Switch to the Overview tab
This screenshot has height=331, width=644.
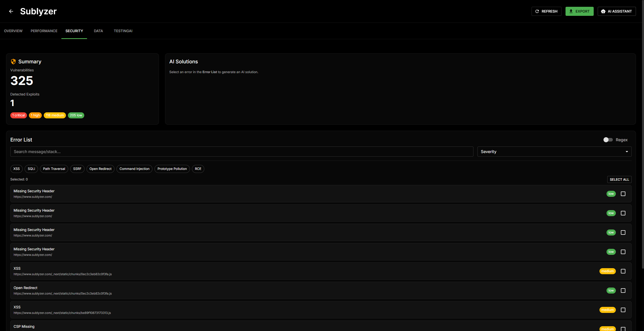click(x=13, y=31)
